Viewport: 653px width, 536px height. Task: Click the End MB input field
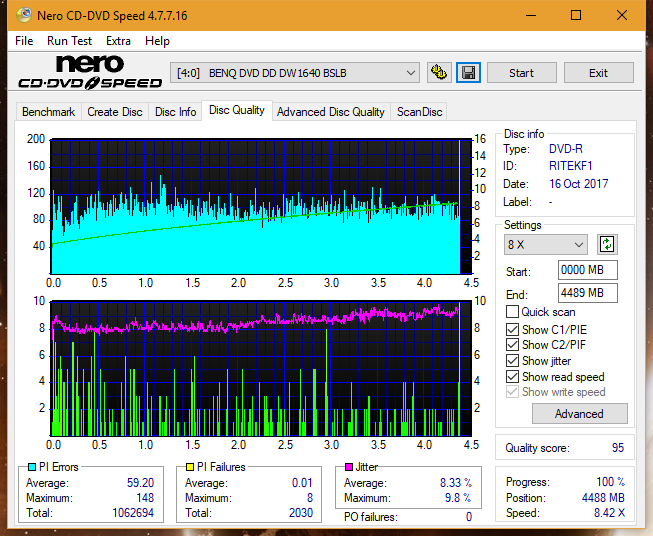pos(587,293)
